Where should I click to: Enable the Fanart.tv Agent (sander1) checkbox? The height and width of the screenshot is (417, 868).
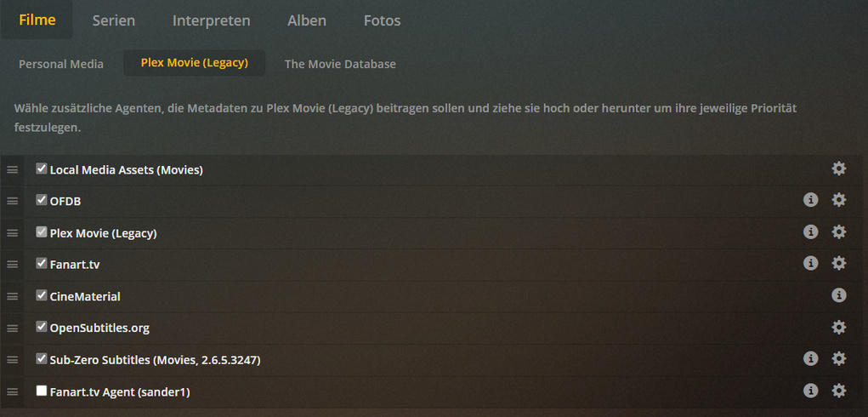[41, 391]
